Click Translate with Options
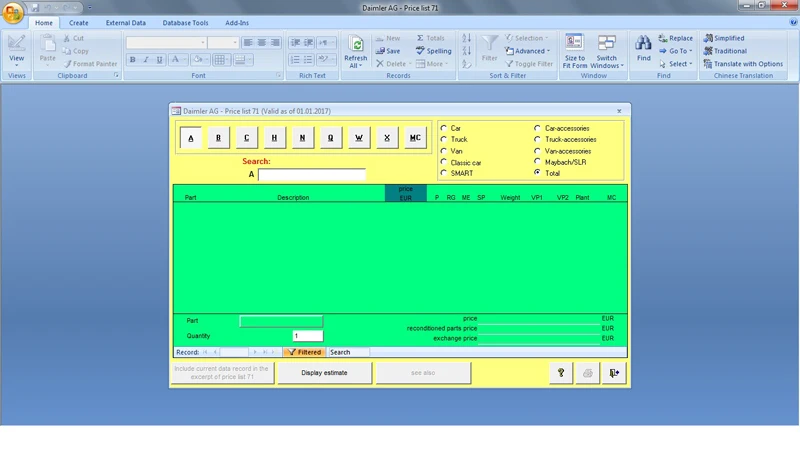 tap(743, 64)
